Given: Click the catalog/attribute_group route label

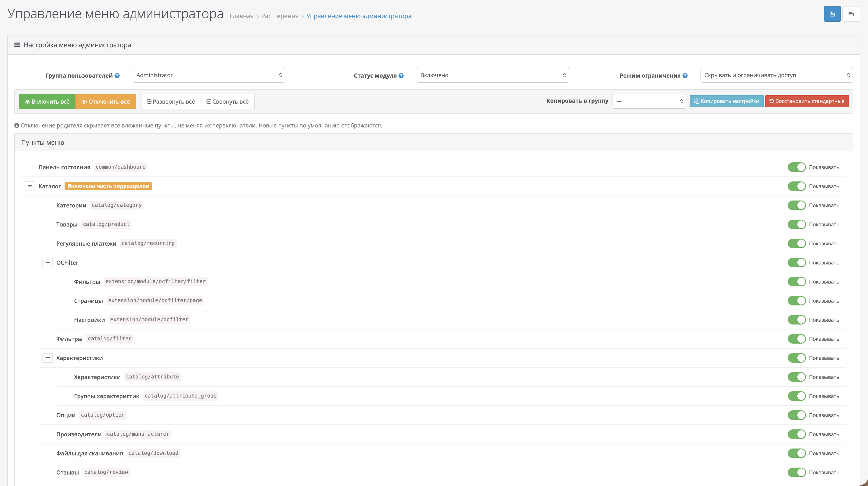Looking at the screenshot, I should (181, 396).
